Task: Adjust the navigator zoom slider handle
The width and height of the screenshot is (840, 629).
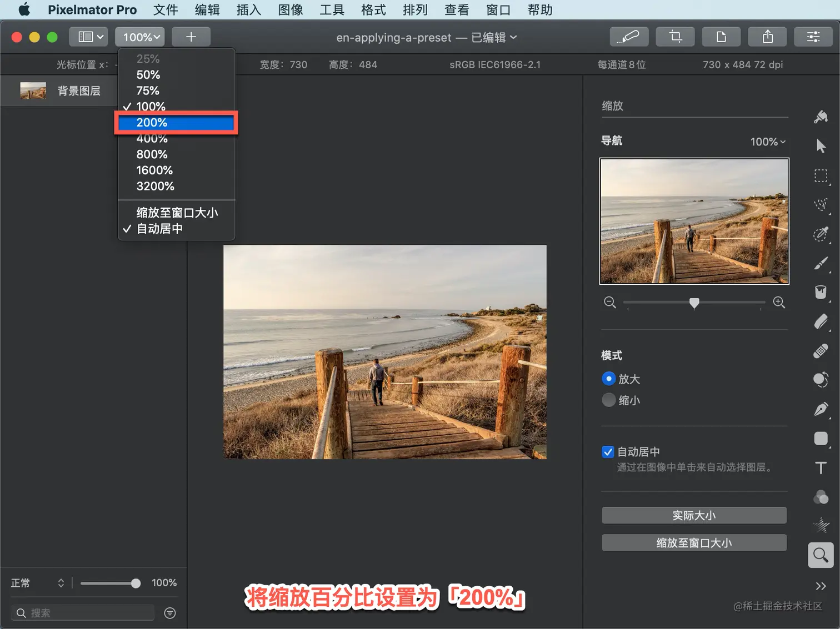Action: [x=694, y=303]
